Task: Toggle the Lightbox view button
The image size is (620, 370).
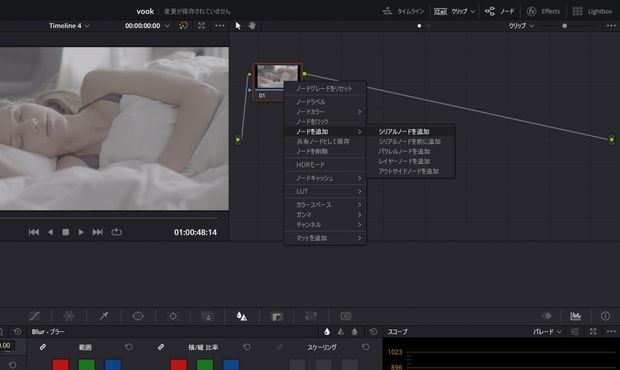Action: click(592, 11)
